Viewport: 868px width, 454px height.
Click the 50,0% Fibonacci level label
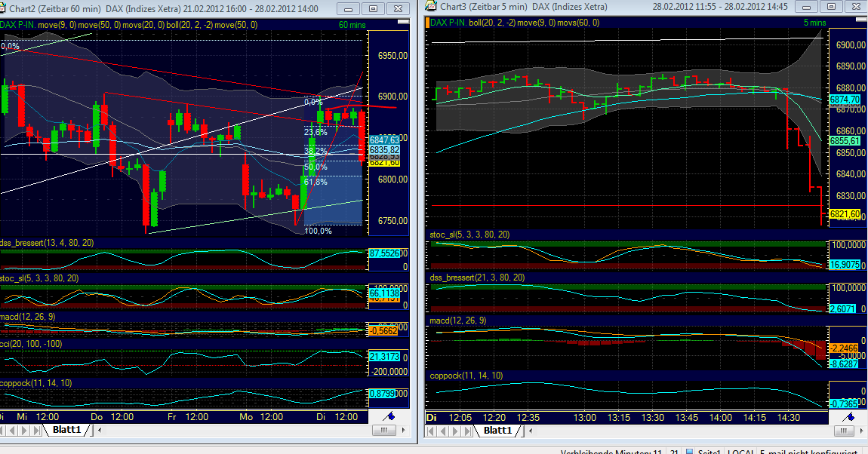pos(315,167)
